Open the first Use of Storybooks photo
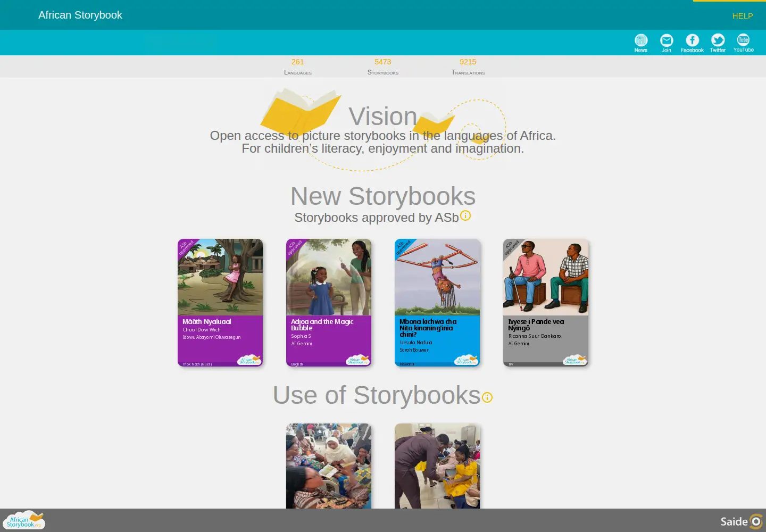766x532 pixels. click(x=329, y=466)
